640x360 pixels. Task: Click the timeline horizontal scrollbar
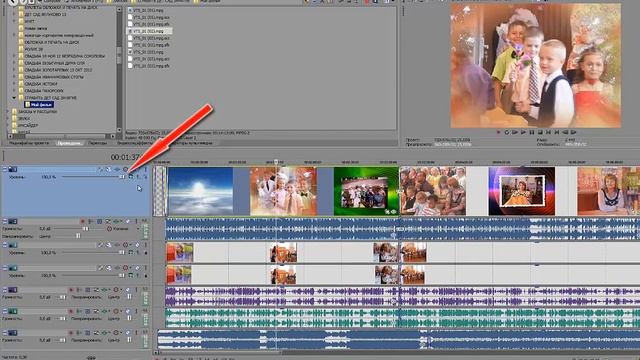click(220, 352)
